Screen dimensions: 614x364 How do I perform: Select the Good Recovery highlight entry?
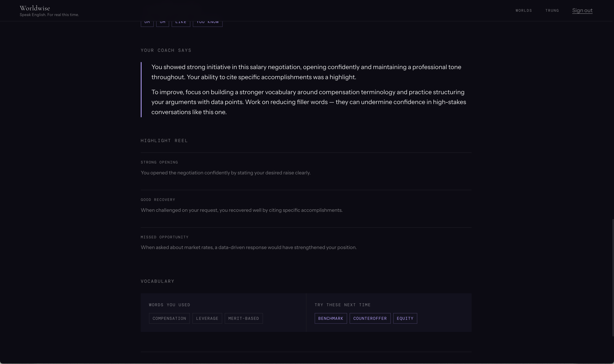306,209
